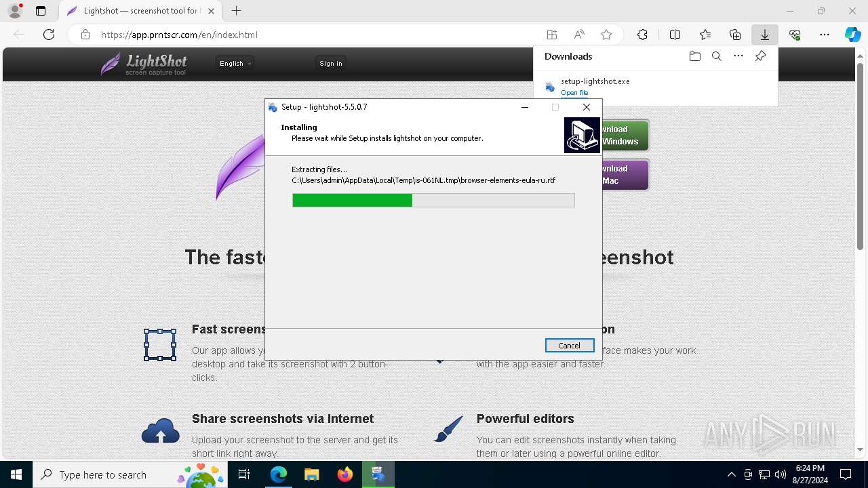Open the tab actions menu icon

pos(41,11)
